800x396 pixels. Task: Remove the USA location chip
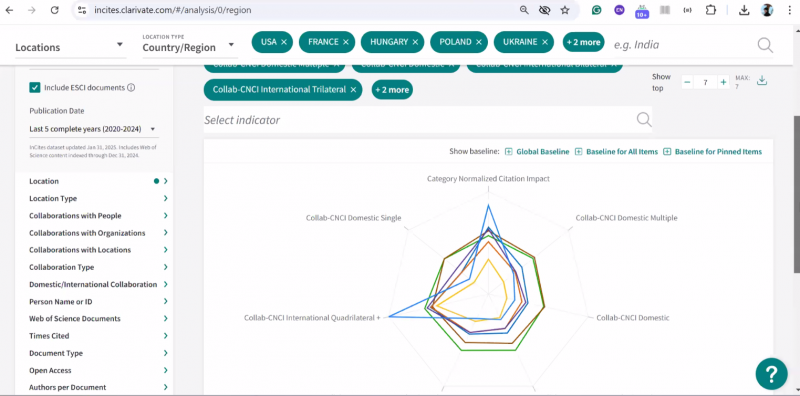point(284,42)
